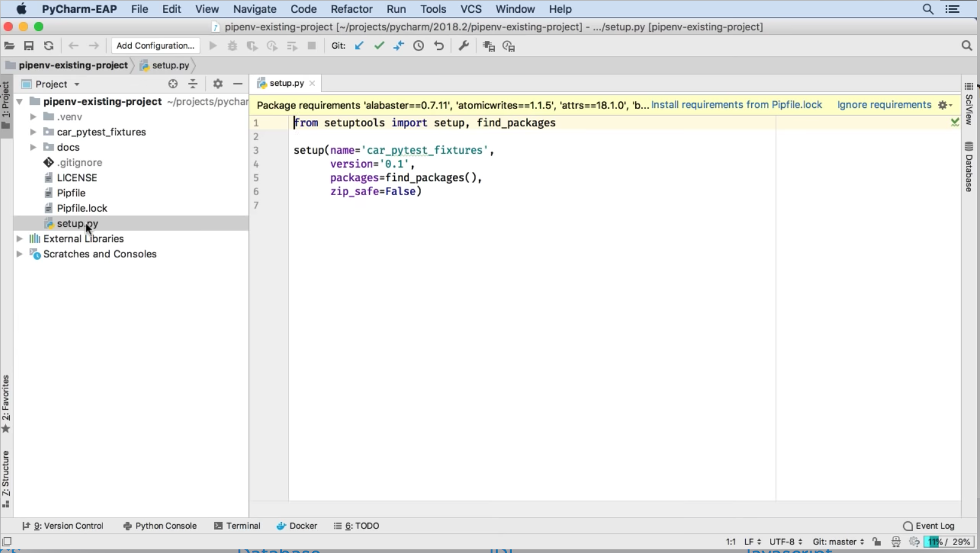This screenshot has height=553, width=980.
Task: Click the pipenv-existing-project breadcrumb
Action: tap(67, 65)
